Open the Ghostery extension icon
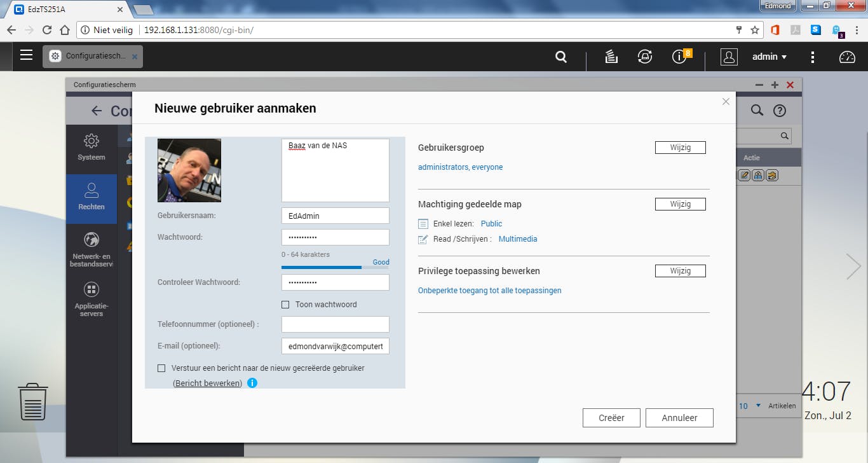The height and width of the screenshot is (463, 868). coord(837,31)
